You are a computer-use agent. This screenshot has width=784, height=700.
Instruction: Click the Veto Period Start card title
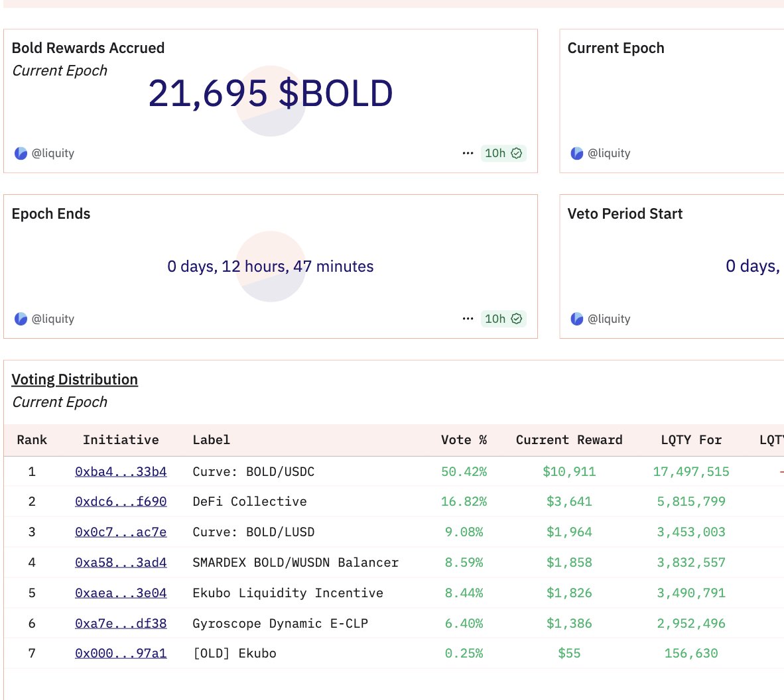click(x=625, y=214)
